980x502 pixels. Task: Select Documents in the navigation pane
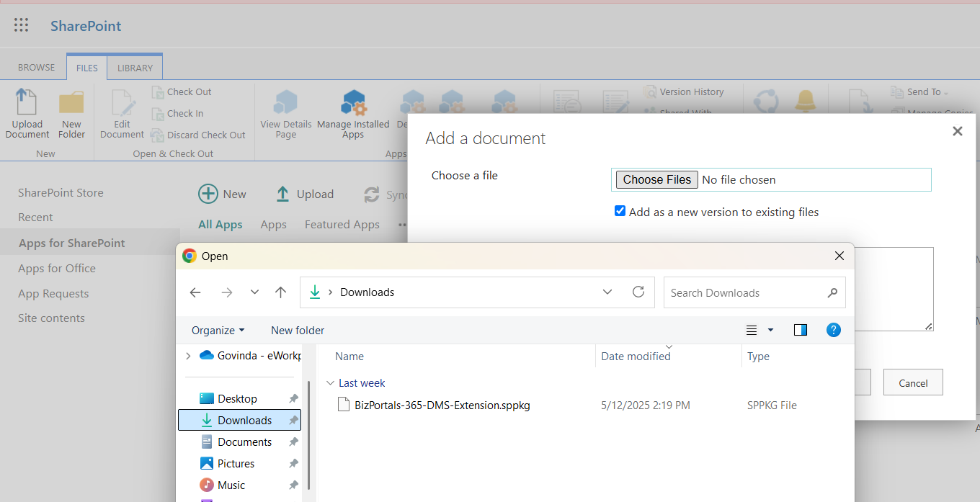coord(239,442)
